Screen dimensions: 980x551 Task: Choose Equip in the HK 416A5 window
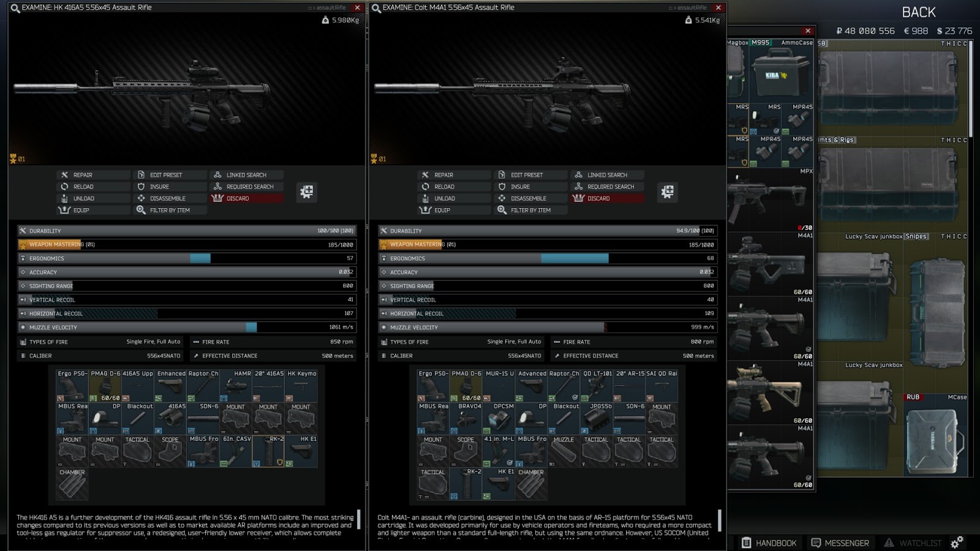[93, 210]
